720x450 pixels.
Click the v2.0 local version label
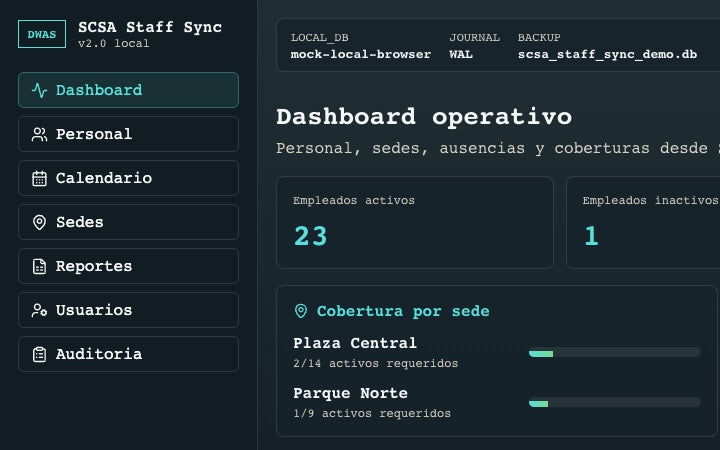click(x=113, y=44)
